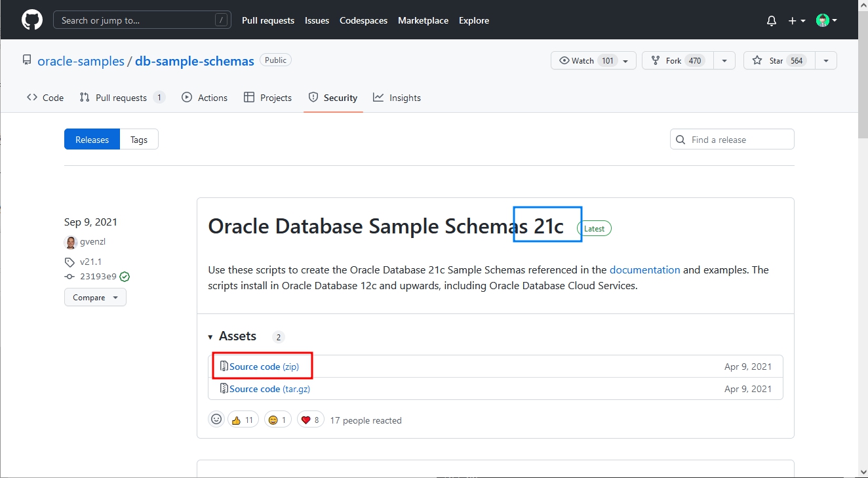
Task: Open the user avatar menu
Action: coord(827,21)
